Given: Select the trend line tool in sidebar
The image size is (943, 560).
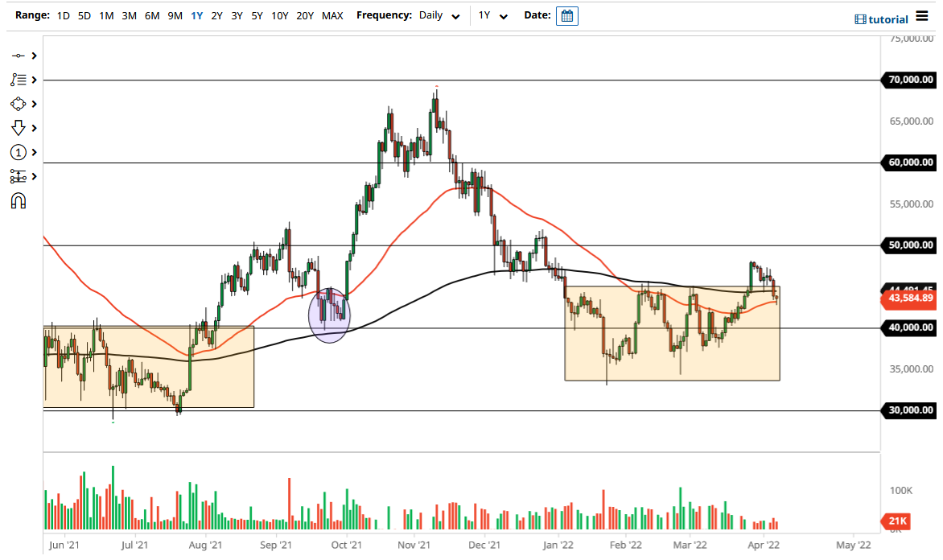Looking at the screenshot, I should point(18,80).
